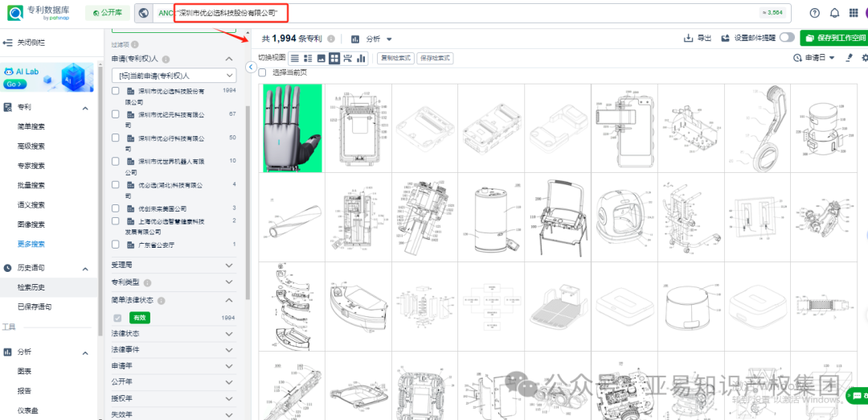Click the 复制检索式 button
The width and height of the screenshot is (868, 420).
pos(395,58)
